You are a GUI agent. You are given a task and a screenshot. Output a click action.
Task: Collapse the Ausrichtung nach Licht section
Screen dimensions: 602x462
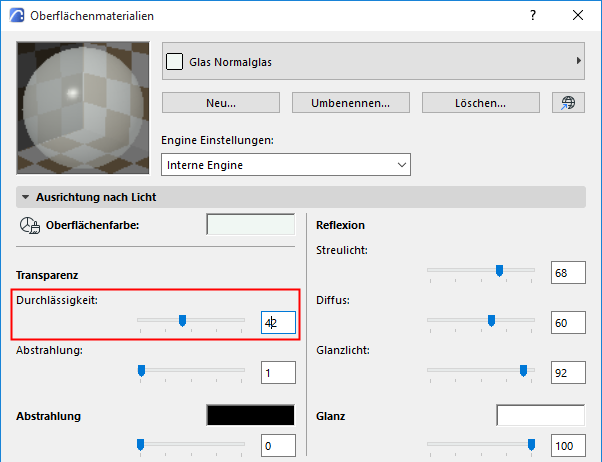[x=26, y=197]
